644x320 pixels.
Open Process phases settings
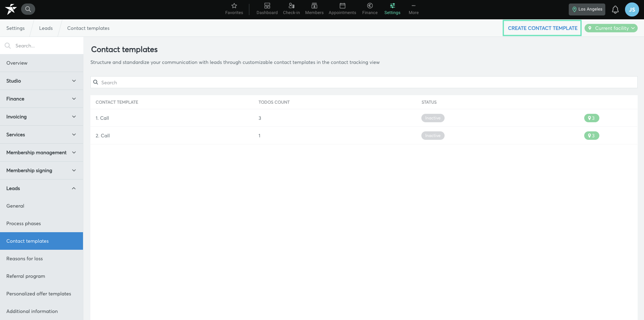pos(42,223)
